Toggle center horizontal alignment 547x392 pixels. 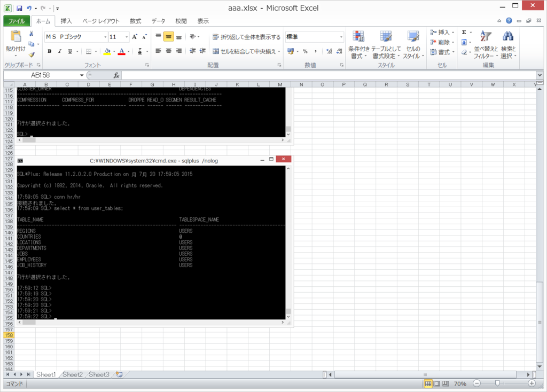click(x=168, y=51)
